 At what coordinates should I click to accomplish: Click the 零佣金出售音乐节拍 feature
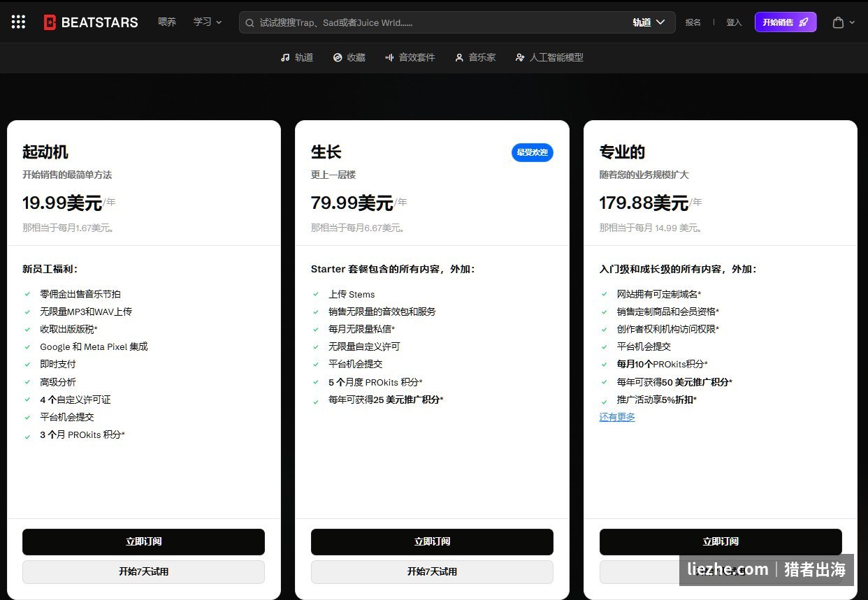[80, 294]
